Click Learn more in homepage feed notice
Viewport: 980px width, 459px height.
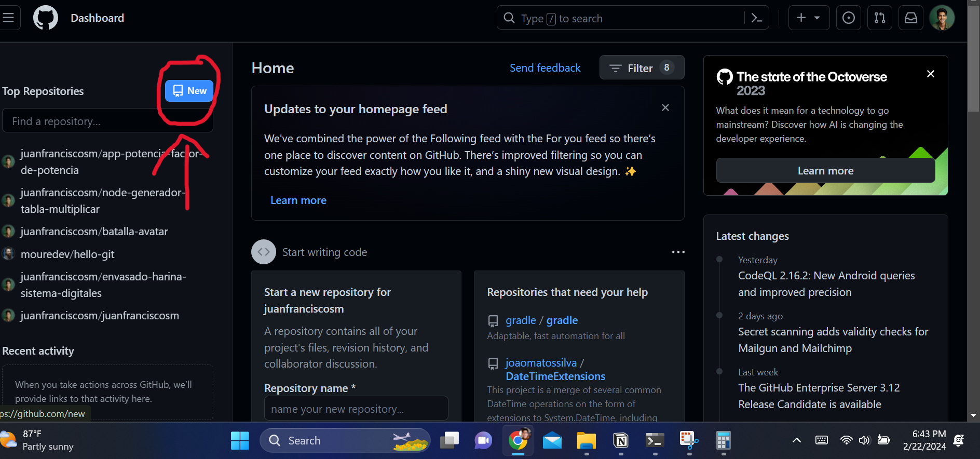pos(298,200)
